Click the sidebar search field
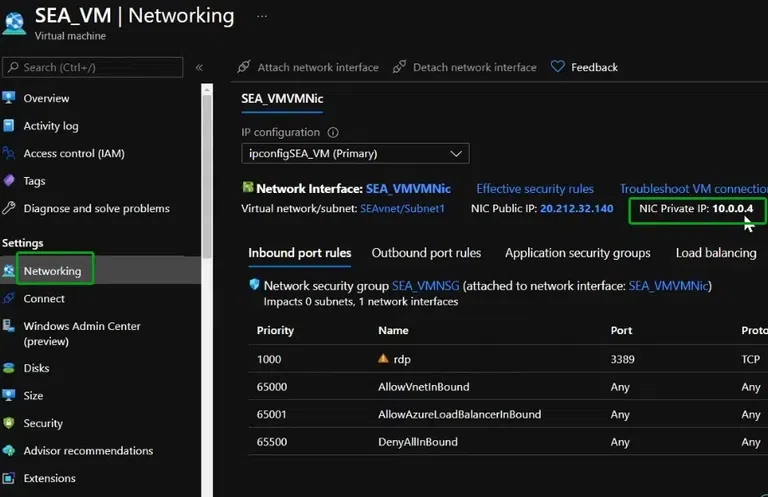Viewport: 768px width, 497px height. click(93, 67)
